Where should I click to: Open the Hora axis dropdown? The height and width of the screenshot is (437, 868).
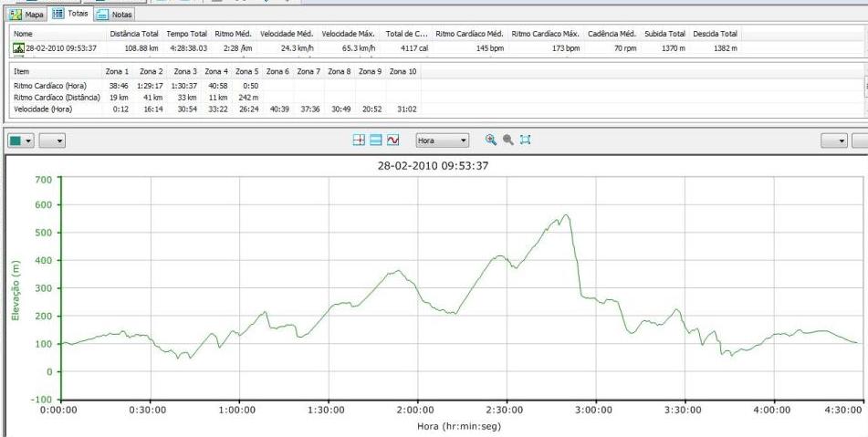point(443,140)
